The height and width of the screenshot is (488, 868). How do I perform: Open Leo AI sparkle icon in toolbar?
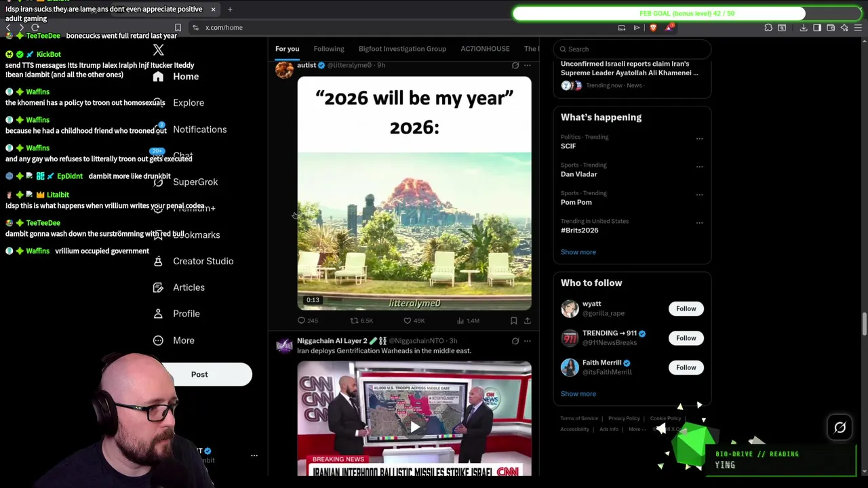pyautogui.click(x=844, y=28)
